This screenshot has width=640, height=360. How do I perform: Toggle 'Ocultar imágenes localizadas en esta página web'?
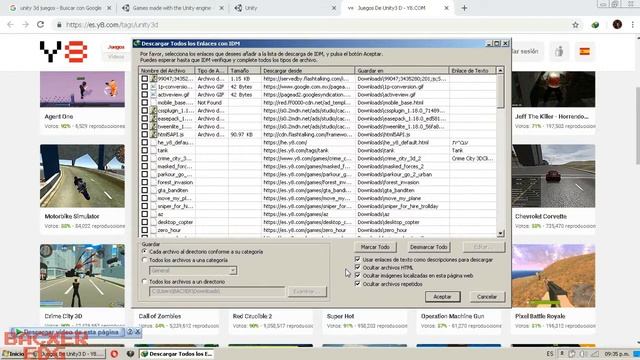(358, 276)
